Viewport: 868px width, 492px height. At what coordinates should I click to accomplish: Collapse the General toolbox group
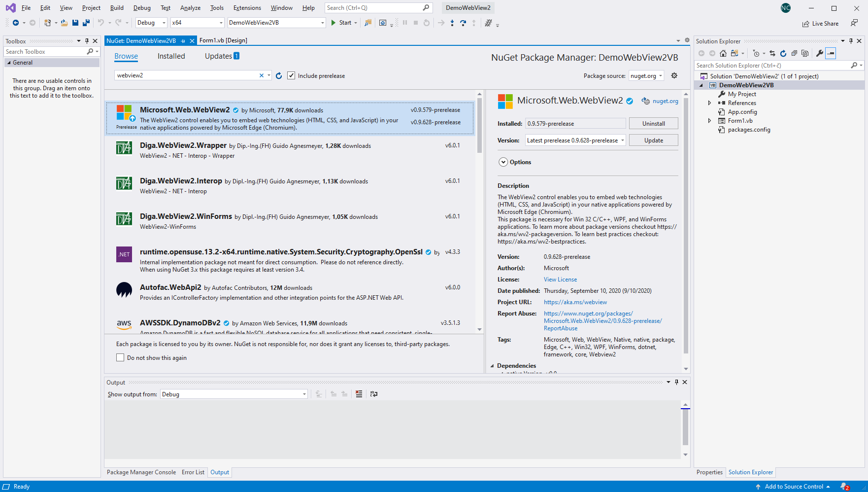tap(9, 63)
